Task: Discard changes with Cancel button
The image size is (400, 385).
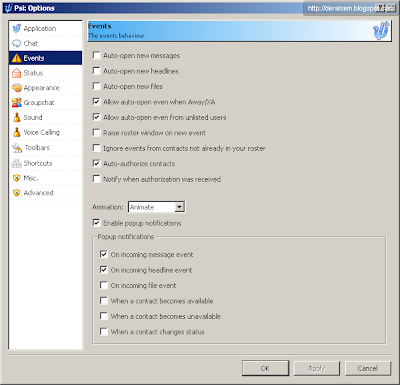Action: tap(367, 368)
